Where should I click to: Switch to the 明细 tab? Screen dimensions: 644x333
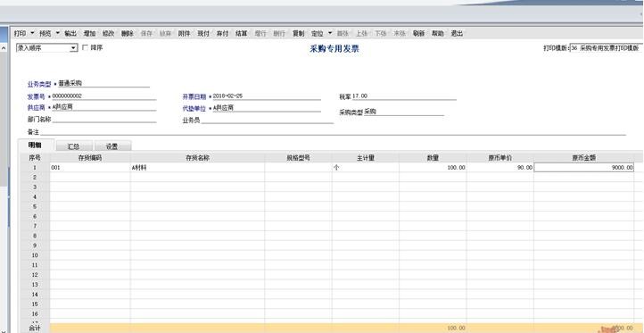click(35, 146)
